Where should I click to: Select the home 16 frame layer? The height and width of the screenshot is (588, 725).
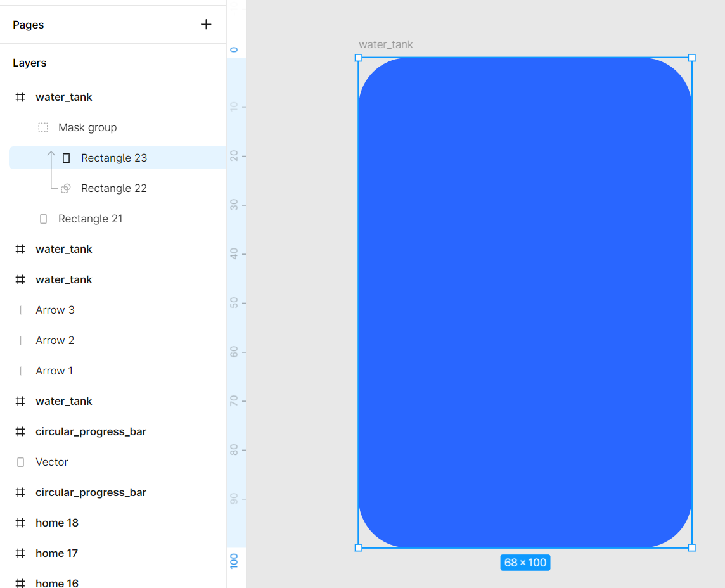pos(57,583)
